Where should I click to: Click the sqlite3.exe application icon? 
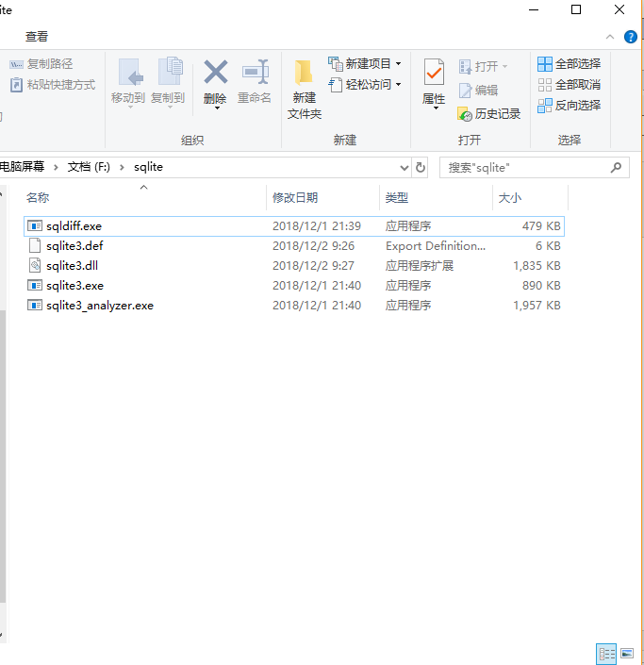click(34, 285)
